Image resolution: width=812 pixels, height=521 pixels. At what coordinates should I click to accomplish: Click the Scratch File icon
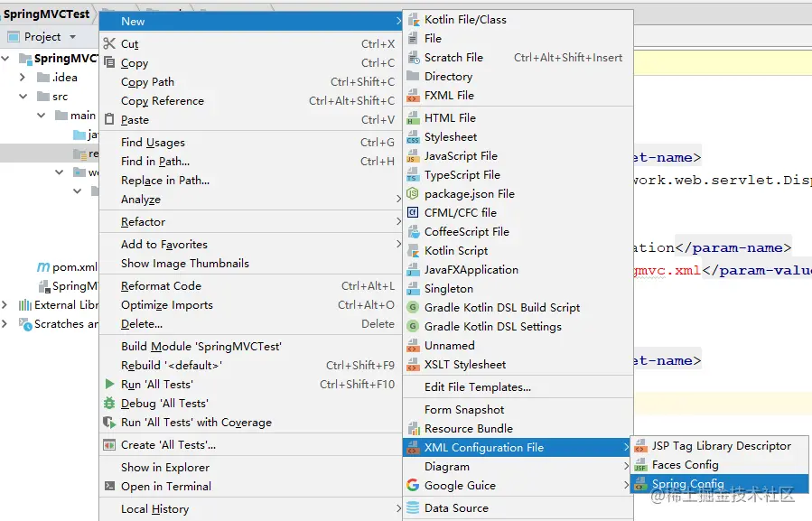pos(413,58)
